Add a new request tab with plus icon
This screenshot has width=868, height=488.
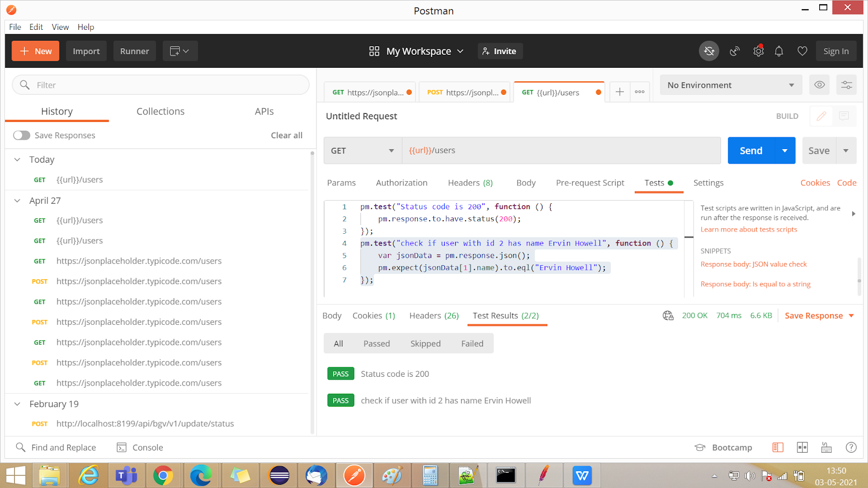(x=620, y=92)
